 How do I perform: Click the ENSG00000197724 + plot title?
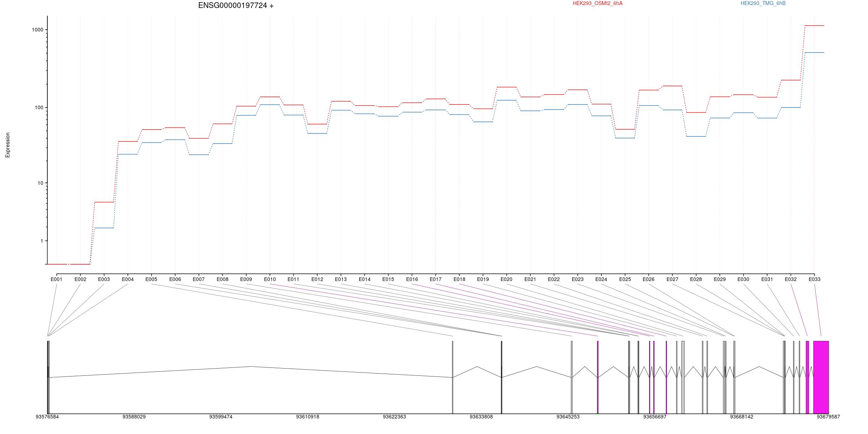236,5
